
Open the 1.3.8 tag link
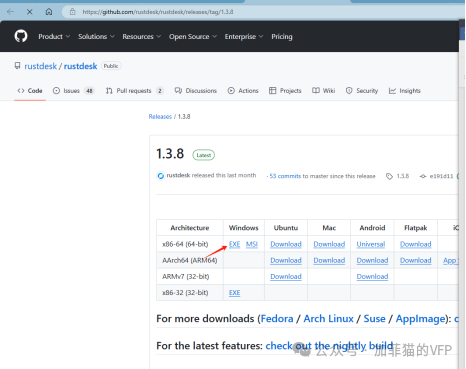click(403, 176)
